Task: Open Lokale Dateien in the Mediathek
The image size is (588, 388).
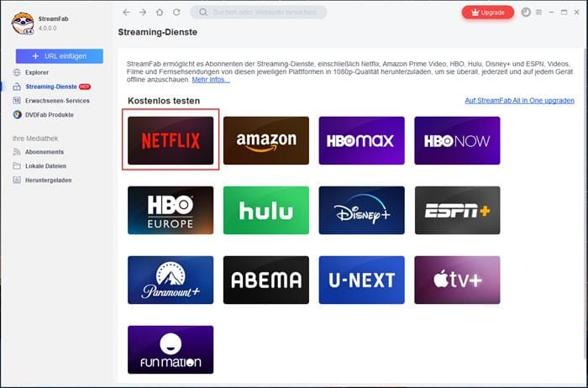Action: pyautogui.click(x=45, y=166)
